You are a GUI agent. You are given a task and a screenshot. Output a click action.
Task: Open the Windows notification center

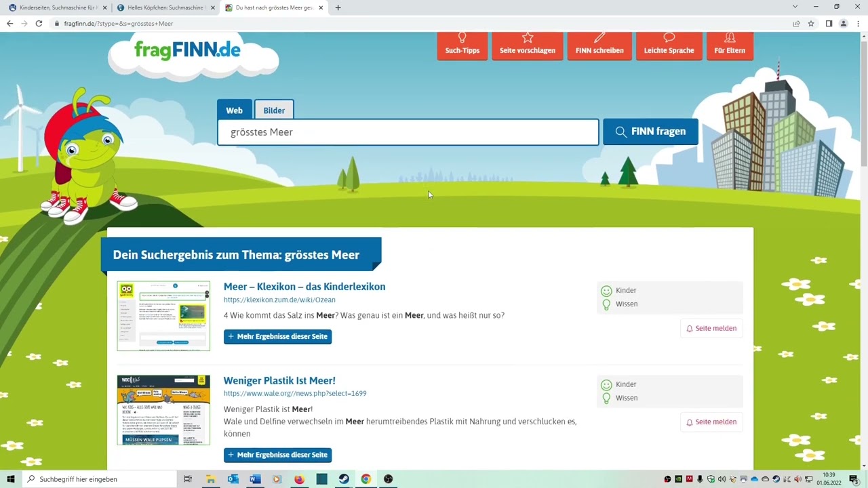tap(854, 479)
